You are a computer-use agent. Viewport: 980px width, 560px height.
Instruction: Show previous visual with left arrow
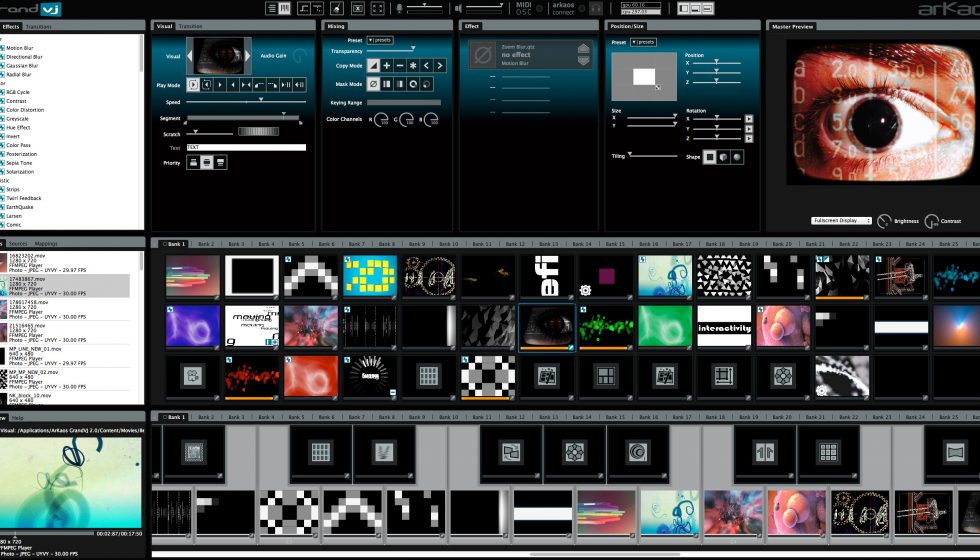190,56
